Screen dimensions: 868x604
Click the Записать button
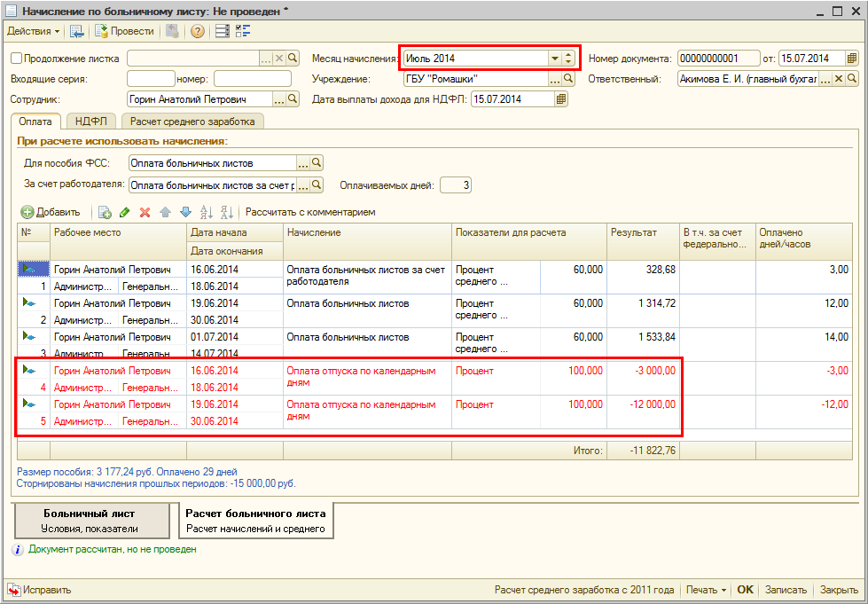click(785, 590)
